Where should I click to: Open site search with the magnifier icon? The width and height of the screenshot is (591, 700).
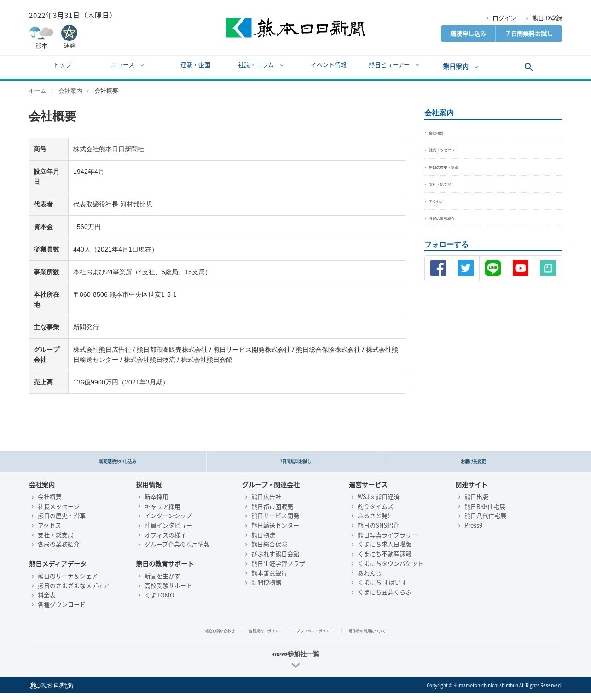pyautogui.click(x=528, y=67)
